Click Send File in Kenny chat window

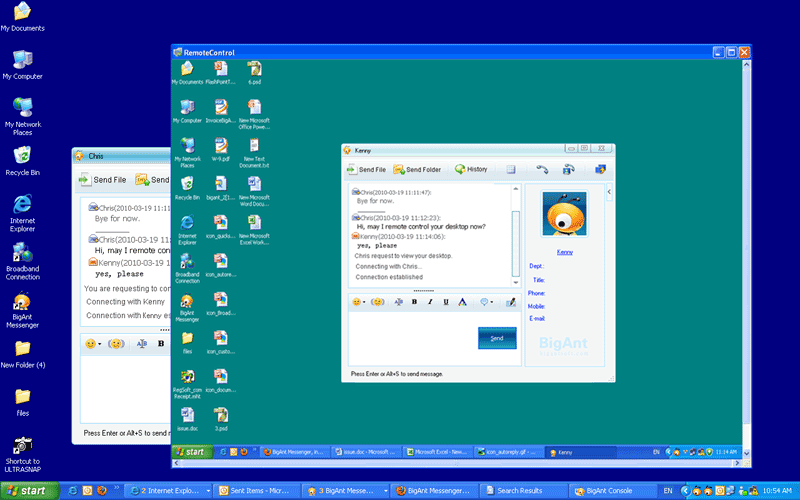366,169
